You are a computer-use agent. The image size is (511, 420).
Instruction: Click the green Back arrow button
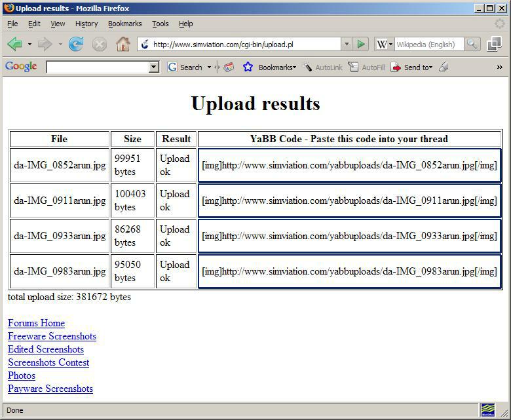14,45
